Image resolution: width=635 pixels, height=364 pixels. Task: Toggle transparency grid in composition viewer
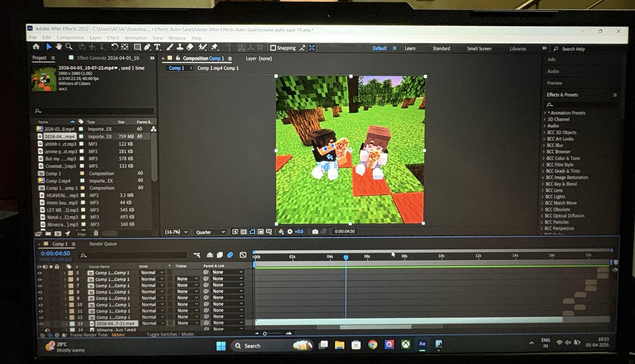244,232
